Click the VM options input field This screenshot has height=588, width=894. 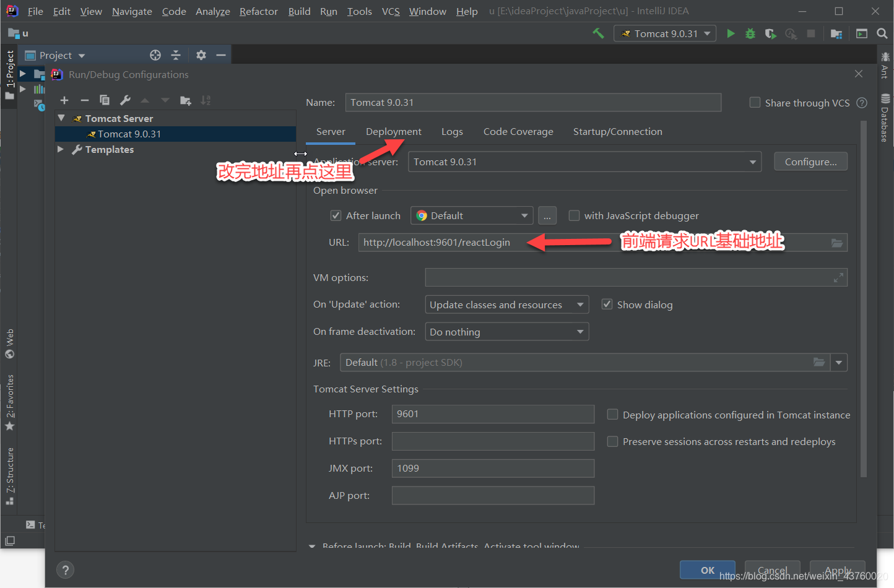pyautogui.click(x=636, y=277)
